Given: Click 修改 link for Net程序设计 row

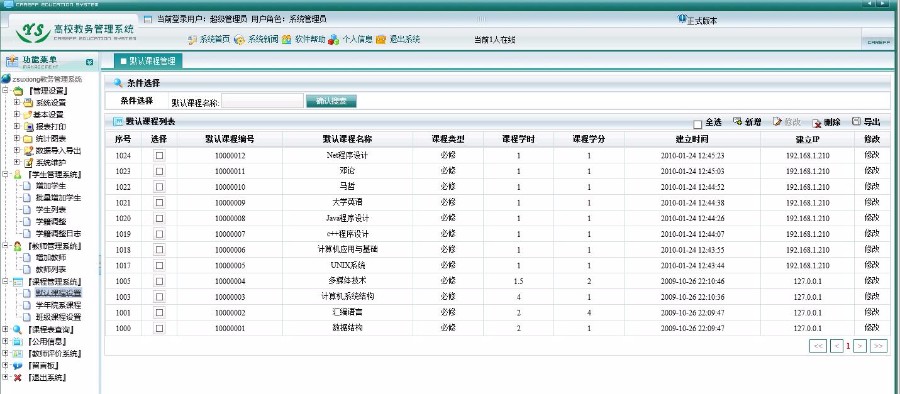Looking at the screenshot, I should point(871,155).
